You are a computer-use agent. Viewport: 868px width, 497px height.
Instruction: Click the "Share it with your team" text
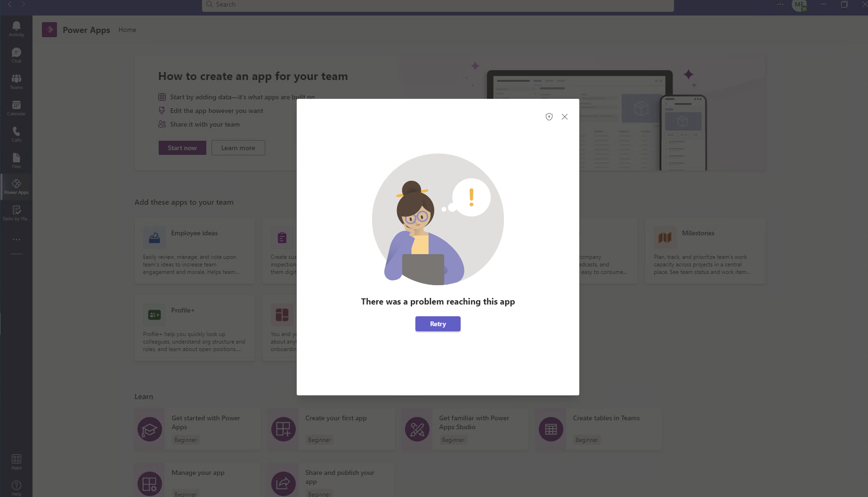click(205, 124)
